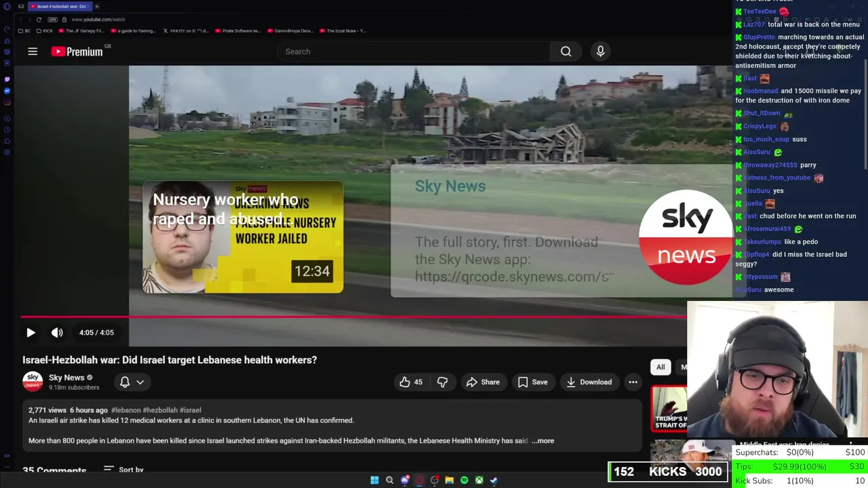868x488 pixels.
Task: Click the #lebanon hashtag
Action: click(x=126, y=410)
